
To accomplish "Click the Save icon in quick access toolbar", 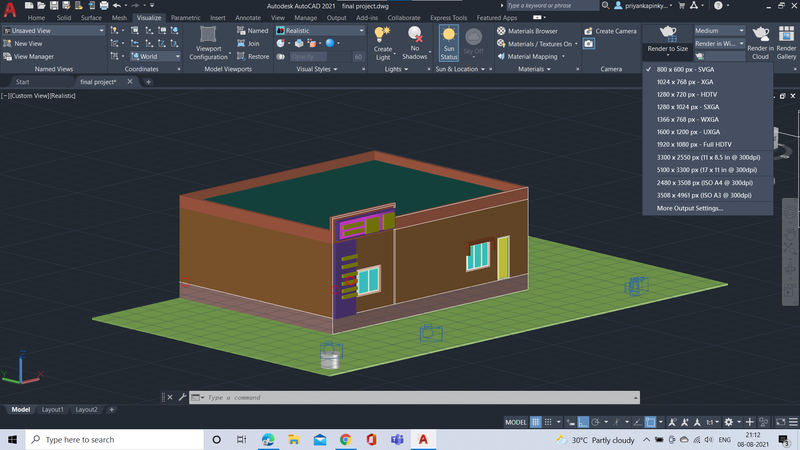I will tap(54, 6).
